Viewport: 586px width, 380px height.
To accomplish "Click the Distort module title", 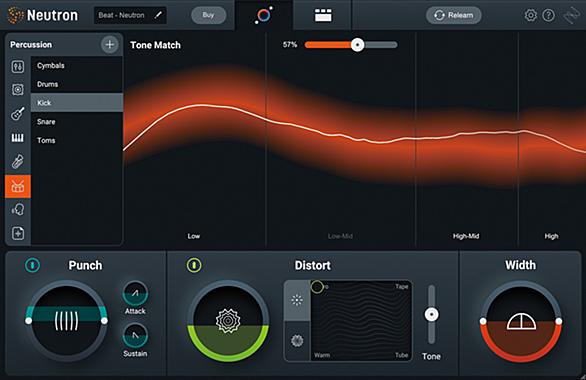I will pyautogui.click(x=312, y=265).
